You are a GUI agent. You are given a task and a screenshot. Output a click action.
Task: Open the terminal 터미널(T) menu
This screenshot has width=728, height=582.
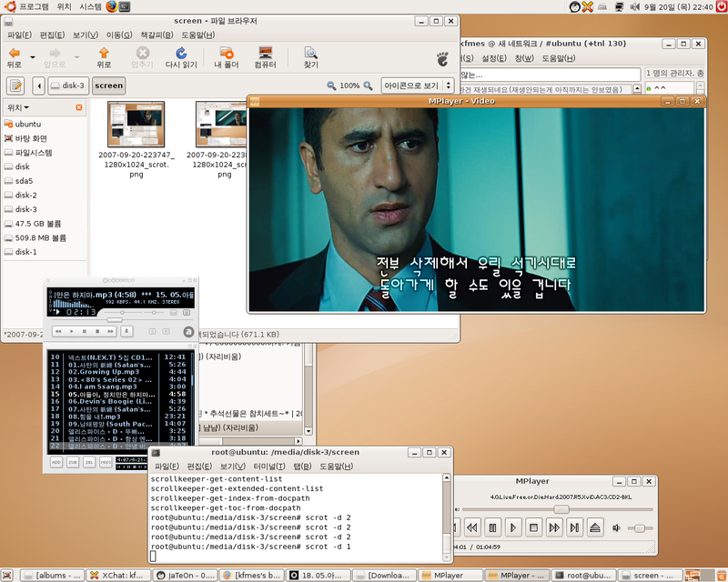pyautogui.click(x=269, y=466)
